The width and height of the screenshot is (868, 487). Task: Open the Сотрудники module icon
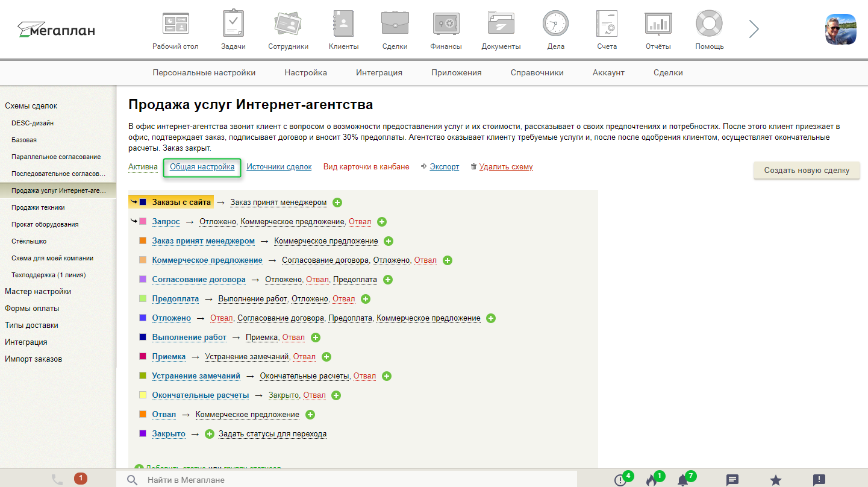click(x=288, y=25)
